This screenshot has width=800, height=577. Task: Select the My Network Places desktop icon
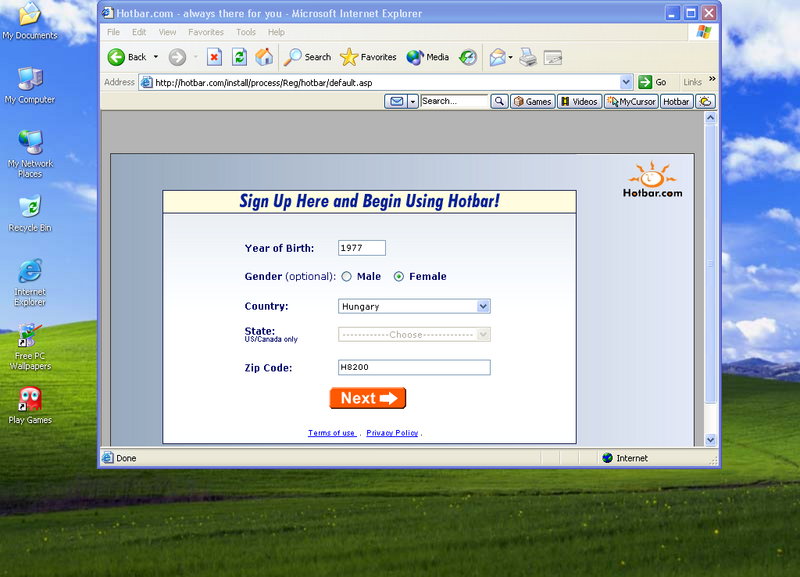pos(30,154)
